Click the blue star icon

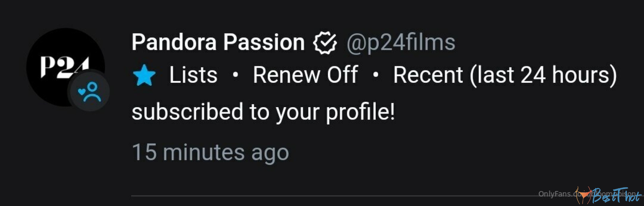click(x=144, y=75)
